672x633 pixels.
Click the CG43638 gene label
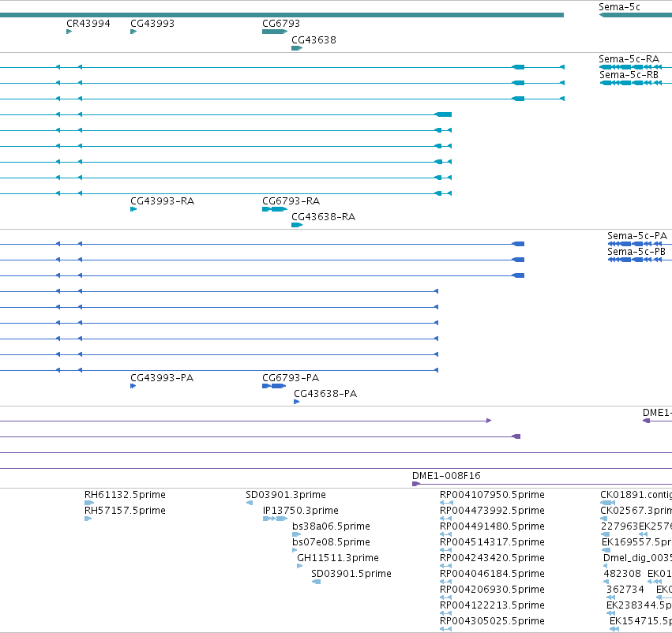point(313,40)
